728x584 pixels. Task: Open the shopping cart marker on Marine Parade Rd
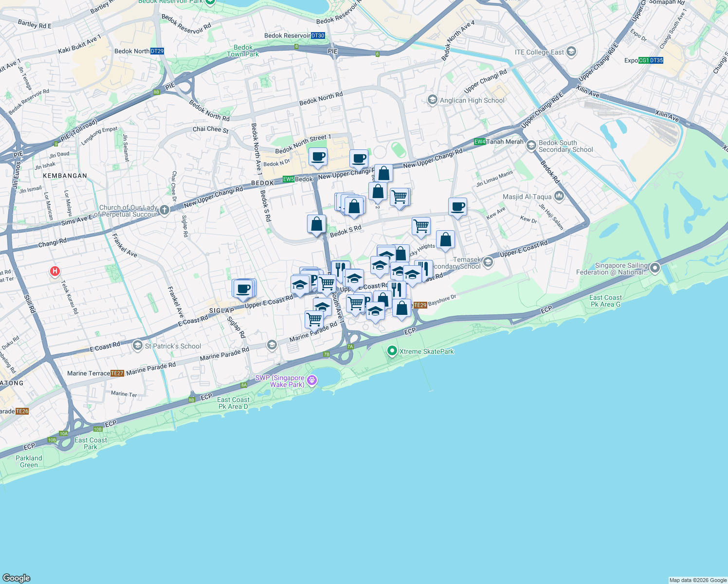point(314,321)
